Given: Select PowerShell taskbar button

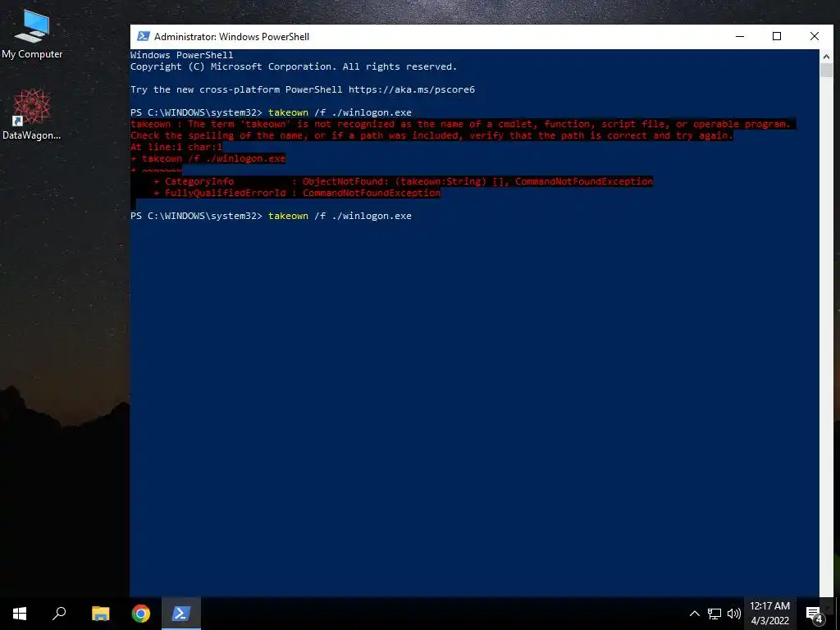Looking at the screenshot, I should pyautogui.click(x=181, y=614).
